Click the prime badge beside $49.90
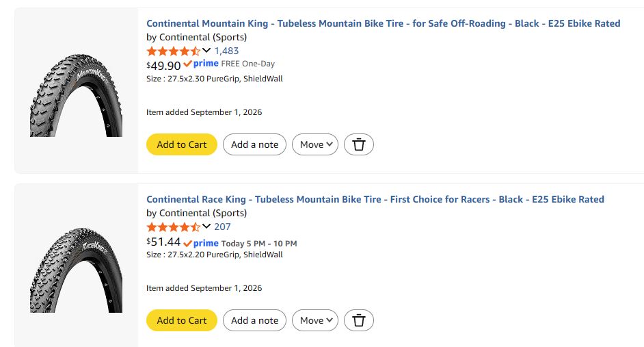 [201, 64]
